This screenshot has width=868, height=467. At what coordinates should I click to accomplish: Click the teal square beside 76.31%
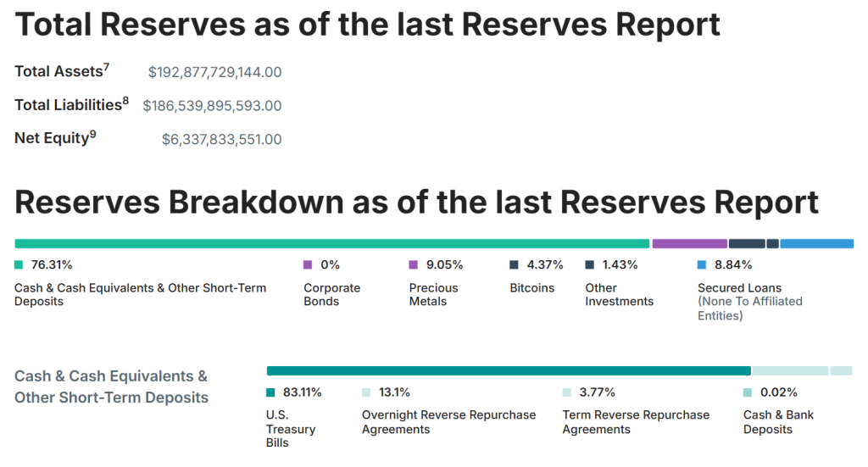pyautogui.click(x=19, y=264)
